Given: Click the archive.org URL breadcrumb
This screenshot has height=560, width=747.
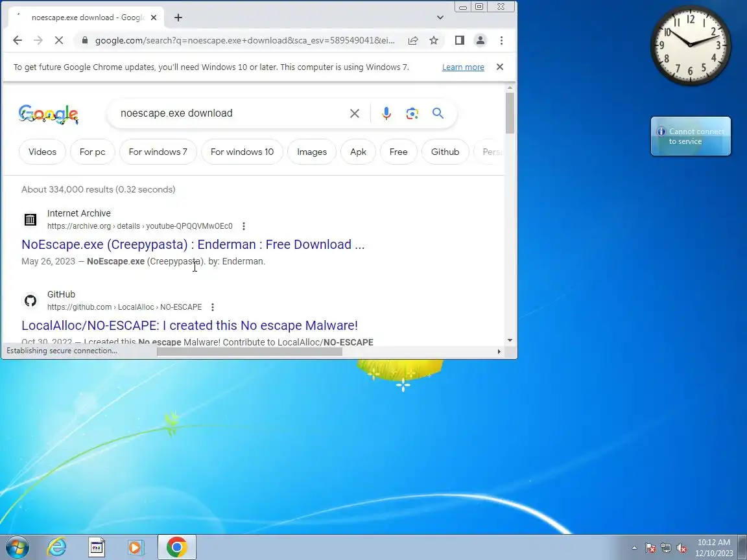Looking at the screenshot, I should [139, 226].
